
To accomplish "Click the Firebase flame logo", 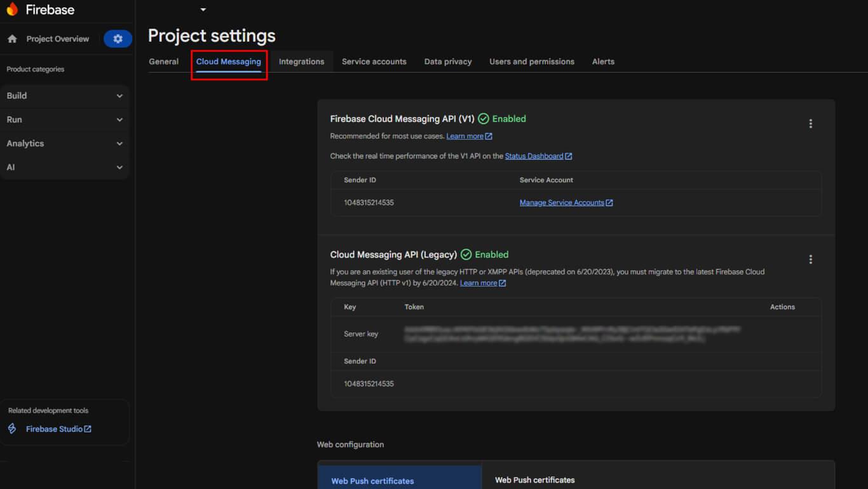I will [x=12, y=10].
